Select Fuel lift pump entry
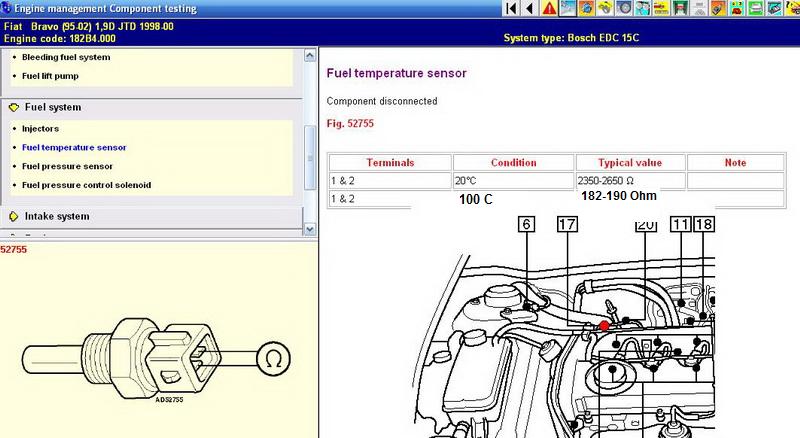Viewport: 800px width, 438px height. [50, 76]
